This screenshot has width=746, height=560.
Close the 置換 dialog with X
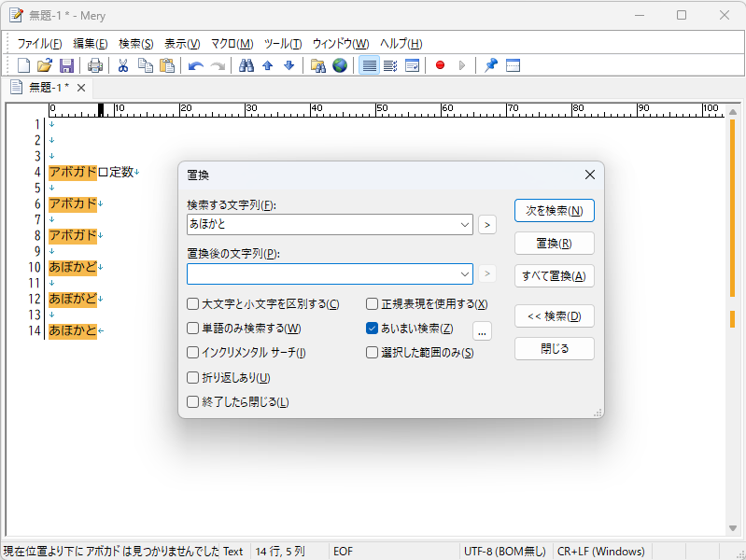click(590, 175)
